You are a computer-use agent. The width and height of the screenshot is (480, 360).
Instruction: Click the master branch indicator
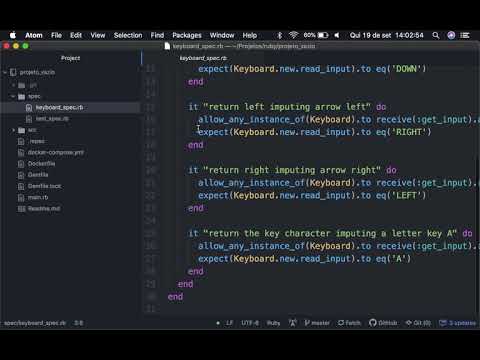coord(317,323)
